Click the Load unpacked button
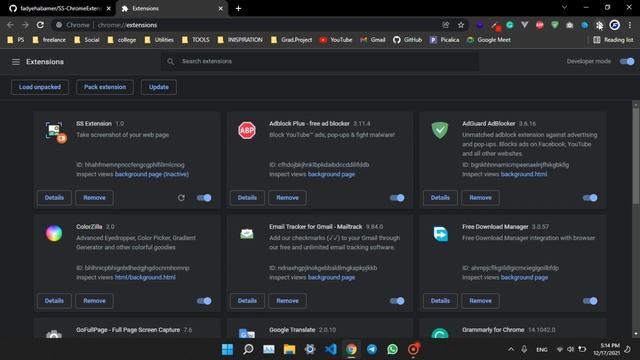This screenshot has width=640, height=360. point(40,87)
